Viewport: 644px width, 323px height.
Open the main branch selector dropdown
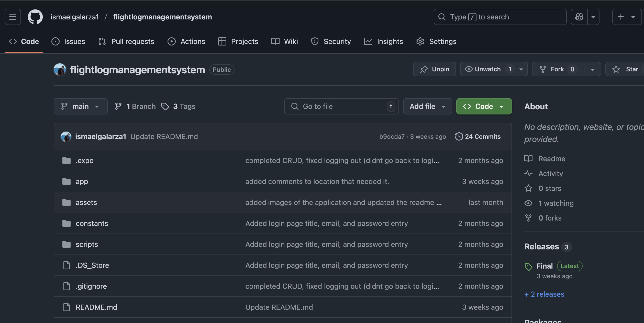(x=81, y=106)
